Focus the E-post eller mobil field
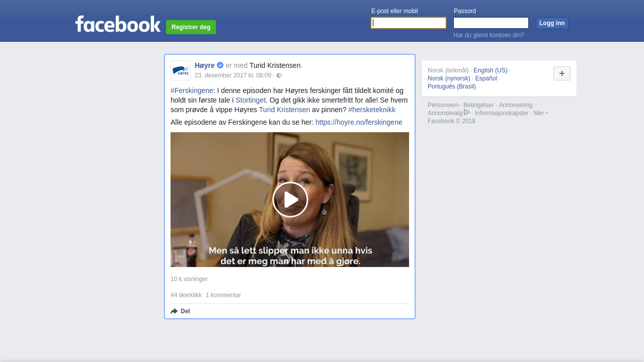Image resolution: width=644 pixels, height=362 pixels. (409, 23)
